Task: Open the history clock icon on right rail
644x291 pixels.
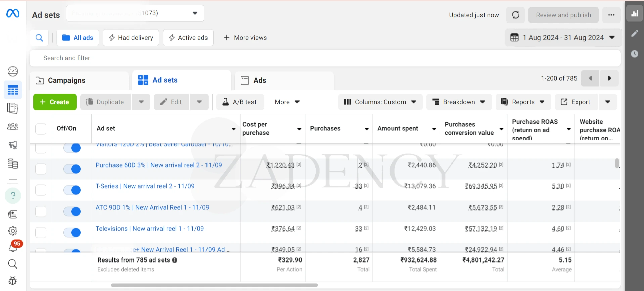Action: pyautogui.click(x=635, y=54)
